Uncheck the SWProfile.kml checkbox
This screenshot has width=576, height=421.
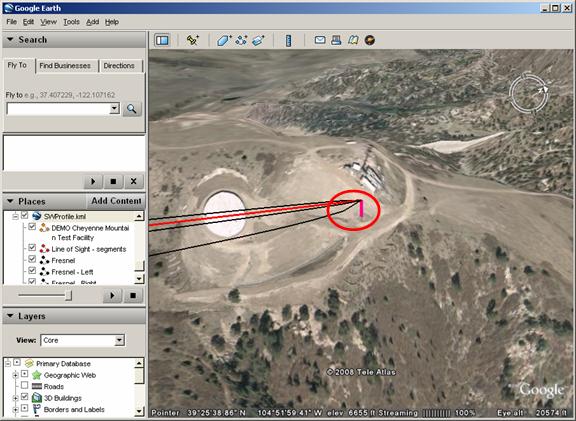25,216
